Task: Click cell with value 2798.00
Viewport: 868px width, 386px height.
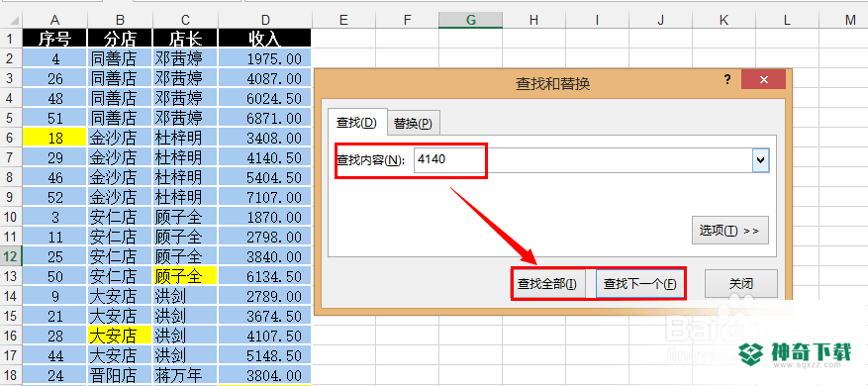Action: point(265,237)
